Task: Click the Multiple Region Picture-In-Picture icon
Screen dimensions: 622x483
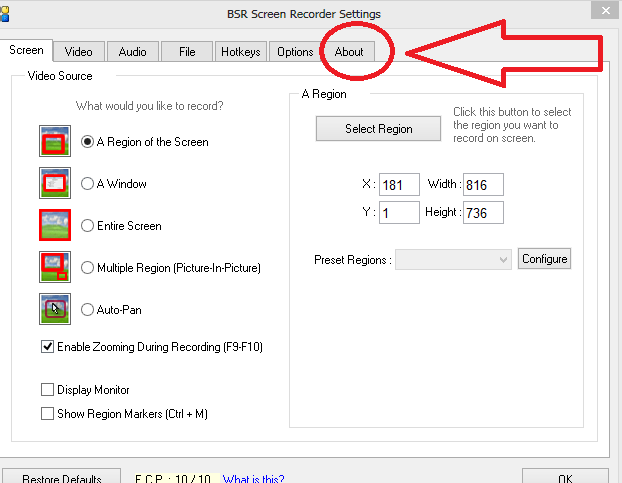Action: tap(55, 267)
